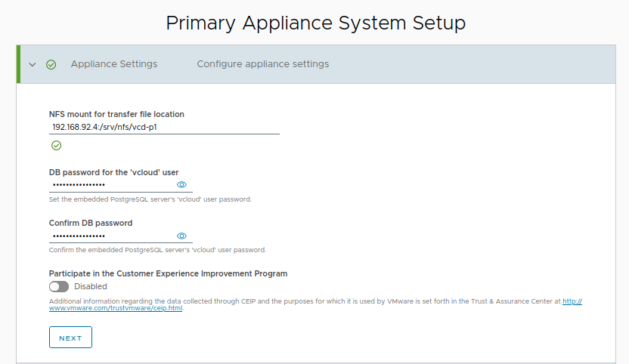Viewport: 629px width, 364px height.
Task: Click the "DB password for the 'vcloud' user" label
Action: click(113, 172)
